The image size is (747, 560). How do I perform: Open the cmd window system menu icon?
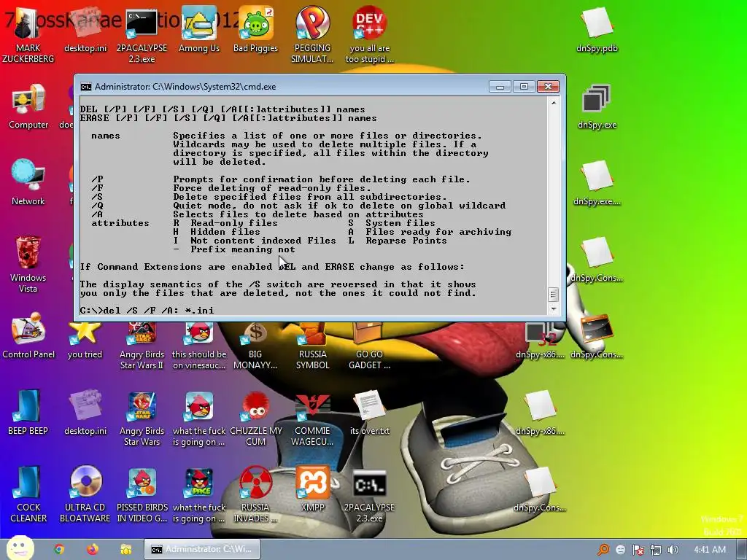(x=86, y=87)
